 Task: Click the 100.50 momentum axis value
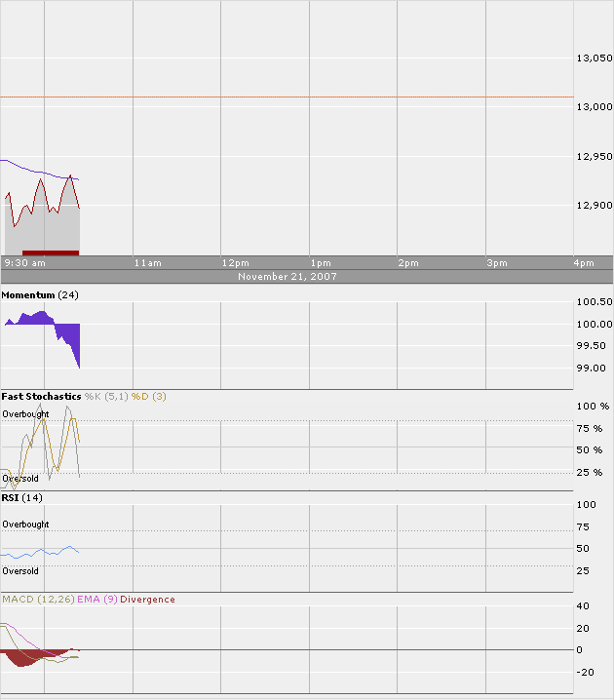point(595,302)
